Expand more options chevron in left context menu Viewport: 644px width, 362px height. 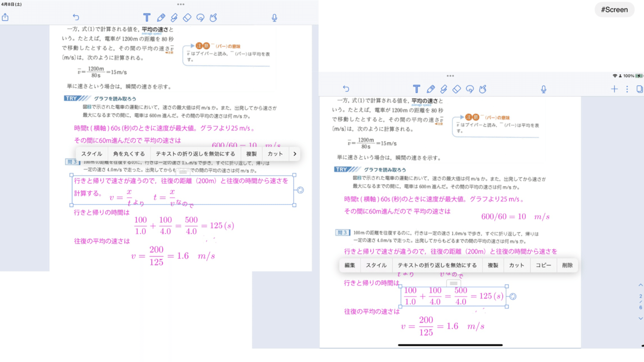(x=294, y=154)
